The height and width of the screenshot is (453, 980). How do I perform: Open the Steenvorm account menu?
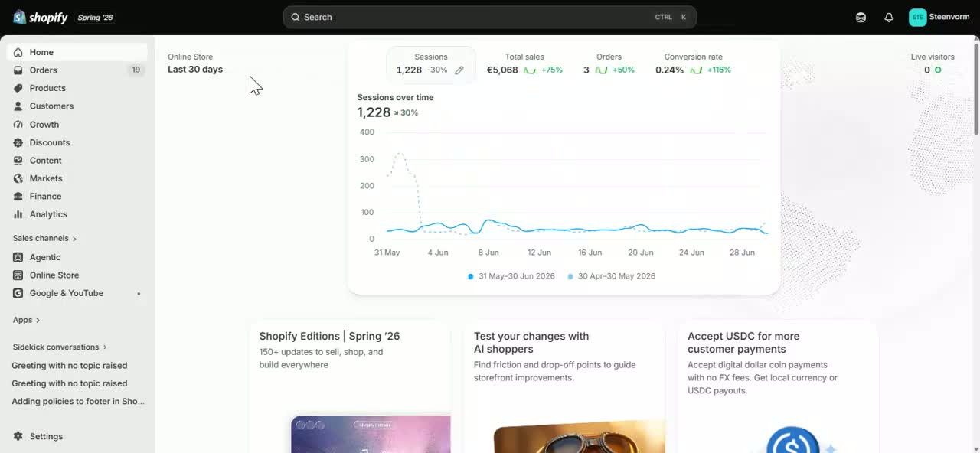[x=939, y=17]
